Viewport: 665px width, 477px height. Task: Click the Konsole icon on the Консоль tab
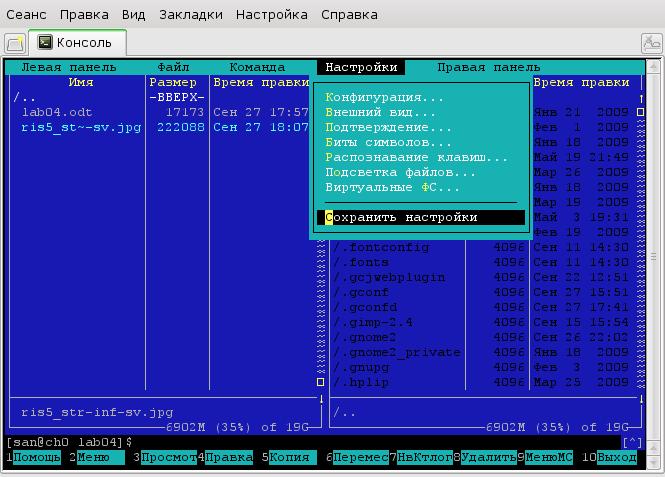point(44,42)
